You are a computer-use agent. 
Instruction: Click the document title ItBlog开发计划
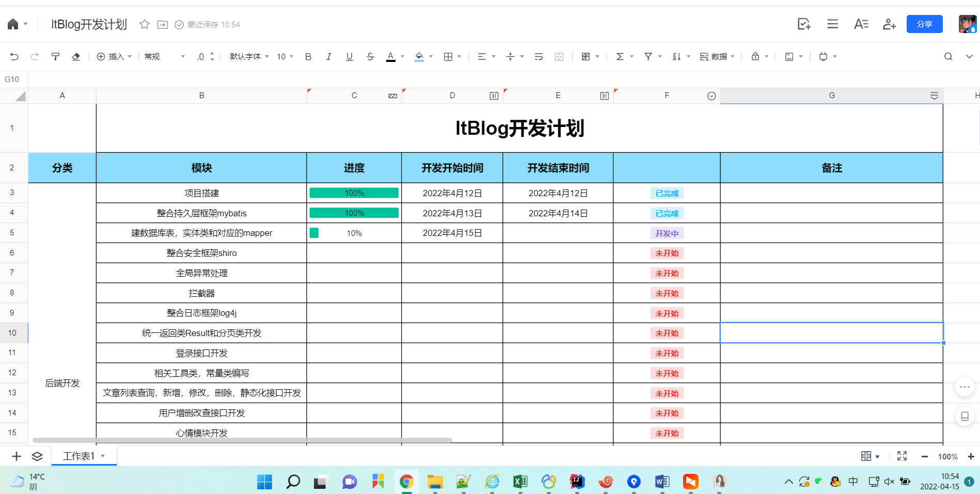89,24
